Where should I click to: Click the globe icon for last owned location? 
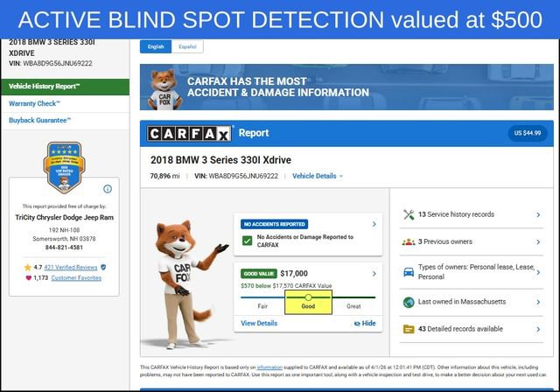408,302
